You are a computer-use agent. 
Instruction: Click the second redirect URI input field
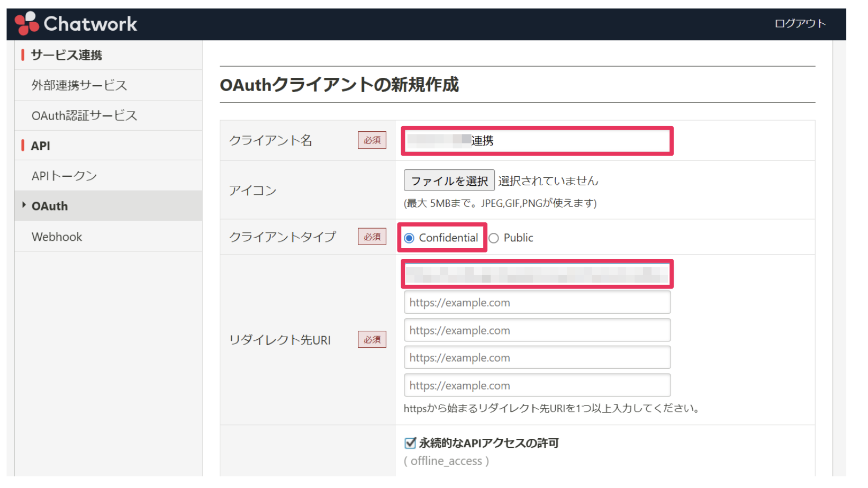pos(537,302)
